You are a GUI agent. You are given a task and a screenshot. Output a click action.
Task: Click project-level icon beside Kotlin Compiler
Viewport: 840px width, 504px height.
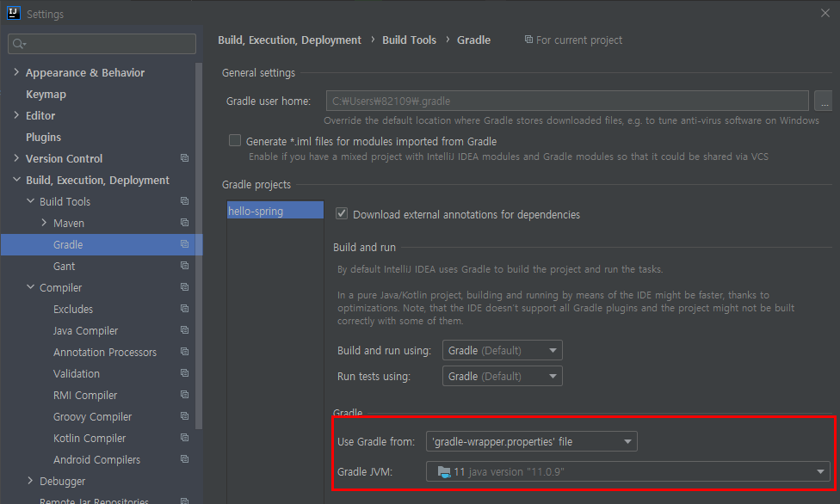pos(184,438)
